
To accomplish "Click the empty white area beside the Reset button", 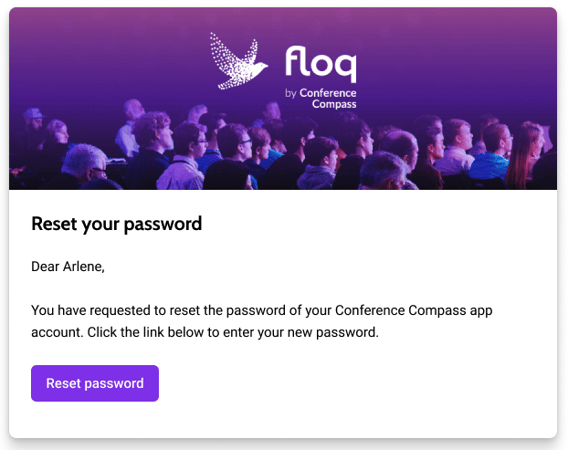I will pos(355,383).
